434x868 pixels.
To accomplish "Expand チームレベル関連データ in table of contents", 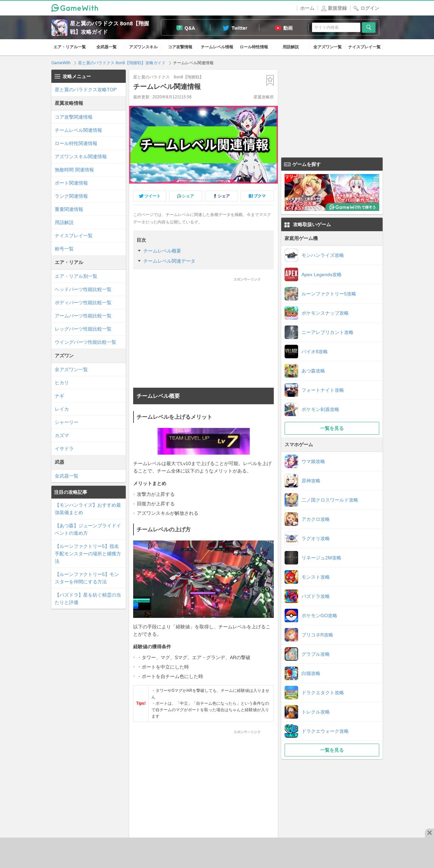I will point(169,261).
